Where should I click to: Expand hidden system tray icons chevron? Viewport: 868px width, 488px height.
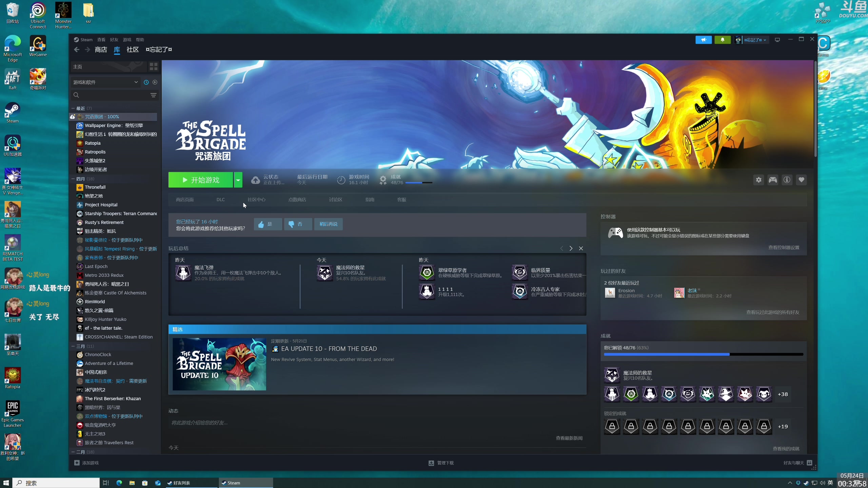[x=790, y=483]
